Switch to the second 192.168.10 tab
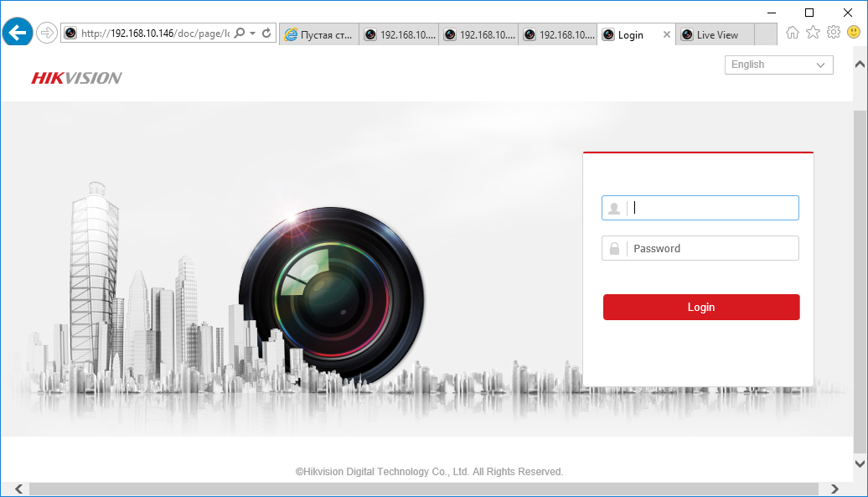868x497 pixels. coord(479,34)
